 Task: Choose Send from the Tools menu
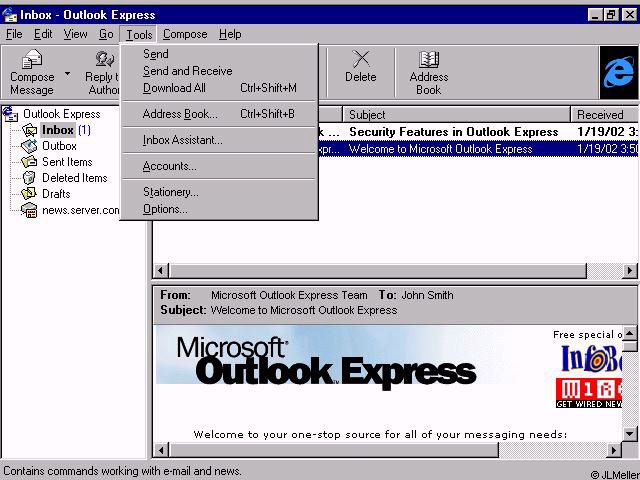click(219, 54)
